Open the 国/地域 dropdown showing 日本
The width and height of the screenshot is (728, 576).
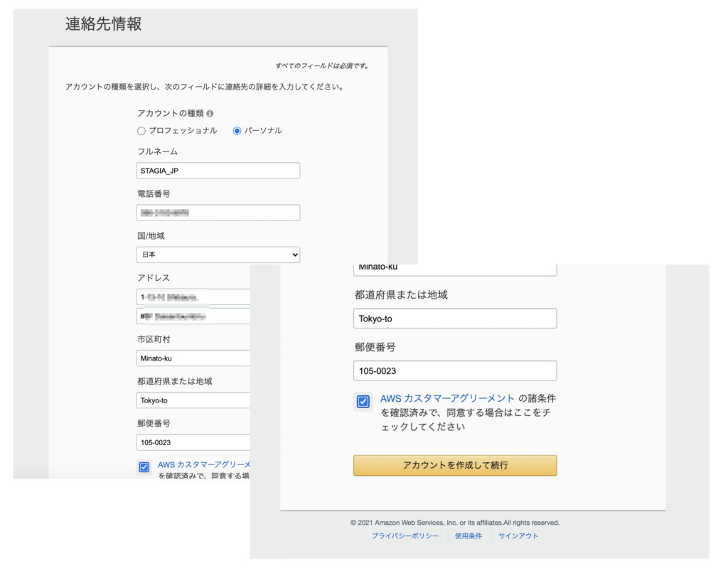point(218,255)
